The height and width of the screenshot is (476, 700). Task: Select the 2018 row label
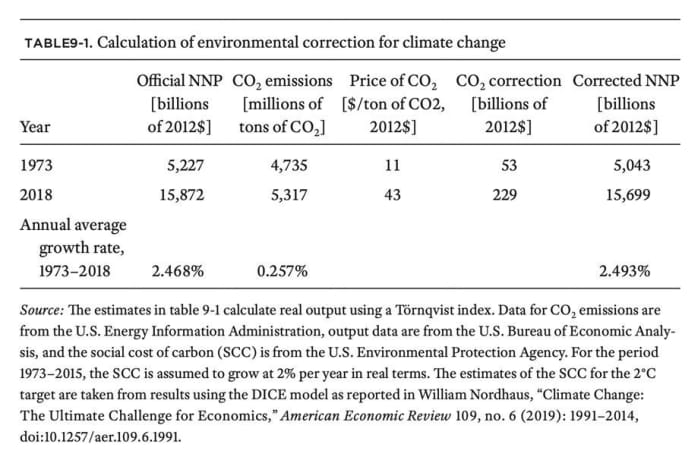37,195
